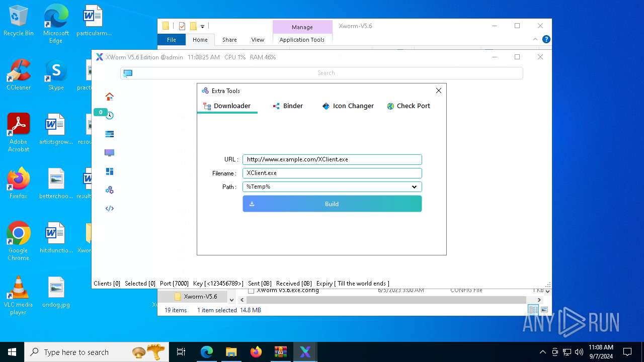
Task: Open the clock log icon in XWorm sidebar
Action: [x=109, y=116]
